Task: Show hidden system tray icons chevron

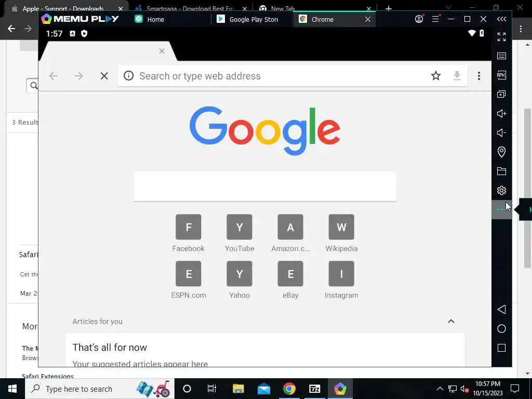Action: 440,389
